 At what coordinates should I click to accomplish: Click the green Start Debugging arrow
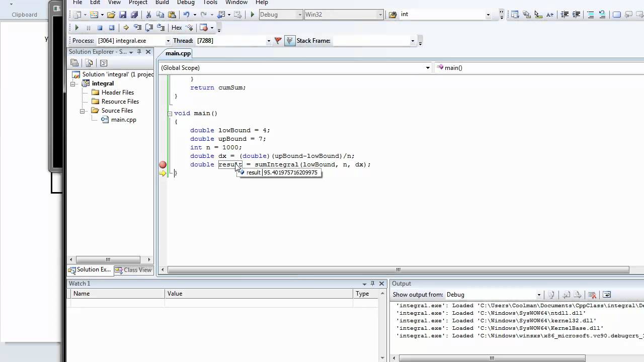pyautogui.click(x=253, y=15)
